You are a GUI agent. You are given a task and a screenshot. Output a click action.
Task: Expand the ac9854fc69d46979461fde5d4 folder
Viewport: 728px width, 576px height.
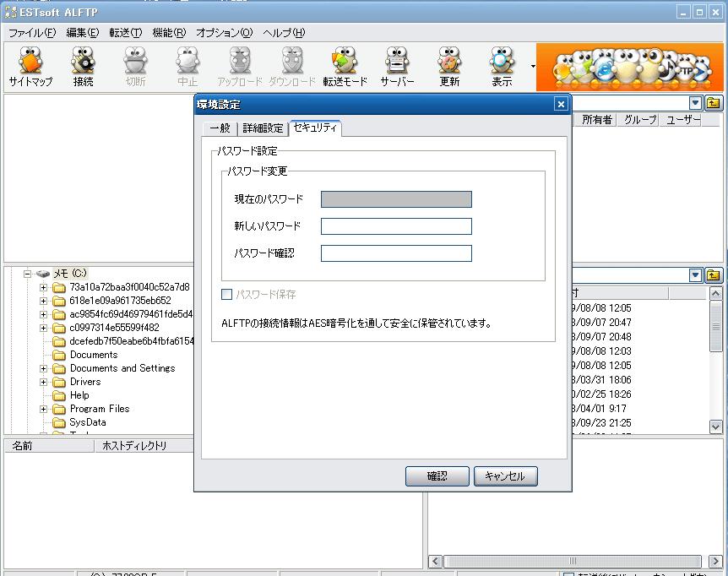(43, 314)
